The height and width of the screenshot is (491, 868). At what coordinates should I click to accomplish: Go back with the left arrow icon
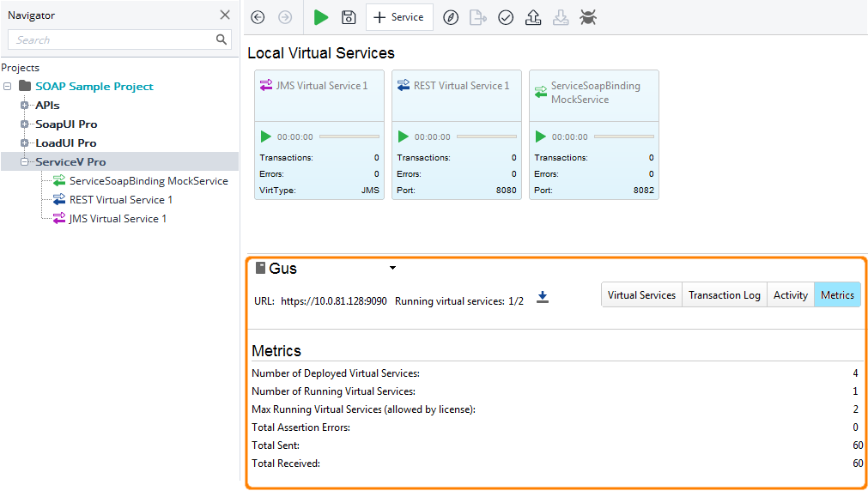(258, 18)
